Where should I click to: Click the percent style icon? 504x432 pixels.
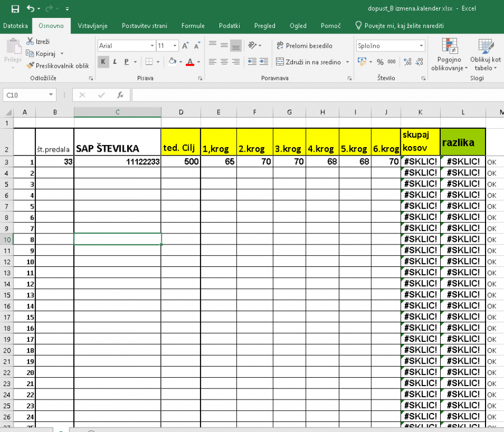click(x=380, y=62)
